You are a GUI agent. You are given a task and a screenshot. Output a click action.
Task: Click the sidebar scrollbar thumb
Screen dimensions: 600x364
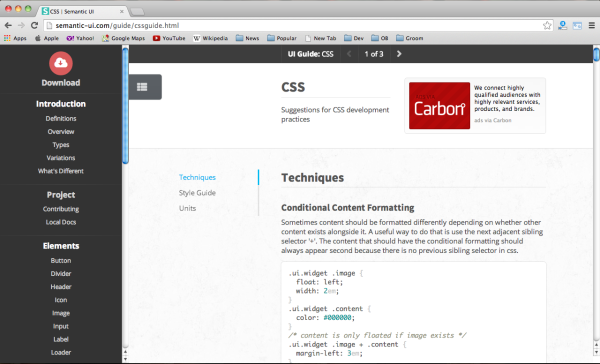click(x=126, y=105)
